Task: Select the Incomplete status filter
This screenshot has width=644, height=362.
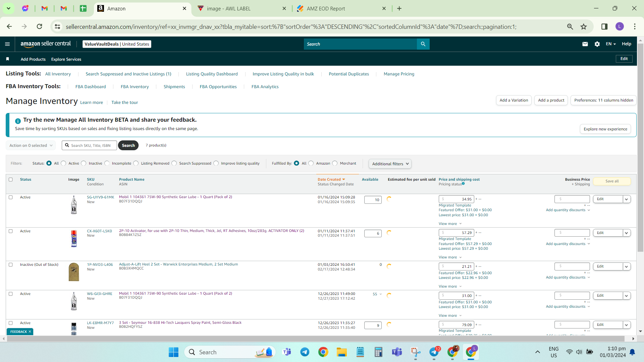Action: (107, 163)
